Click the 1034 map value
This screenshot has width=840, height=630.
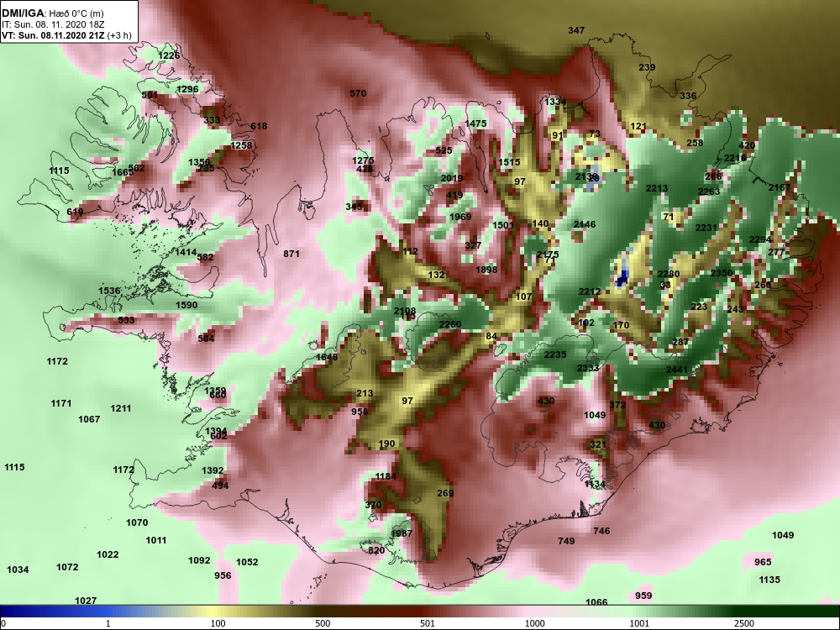pos(18,570)
